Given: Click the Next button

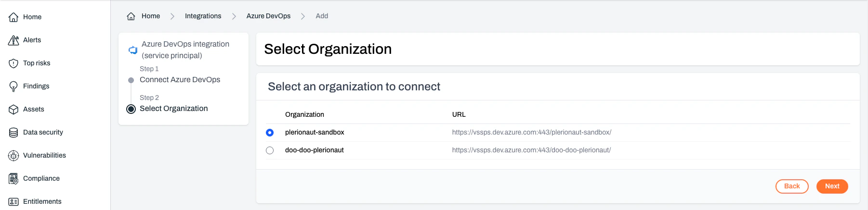Looking at the screenshot, I should point(832,186).
